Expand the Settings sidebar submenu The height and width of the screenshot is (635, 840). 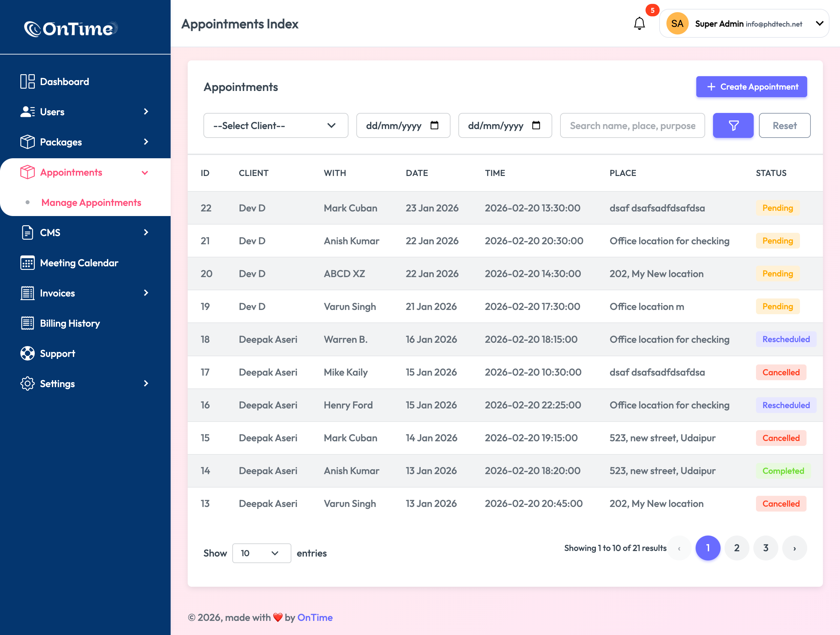tap(146, 383)
